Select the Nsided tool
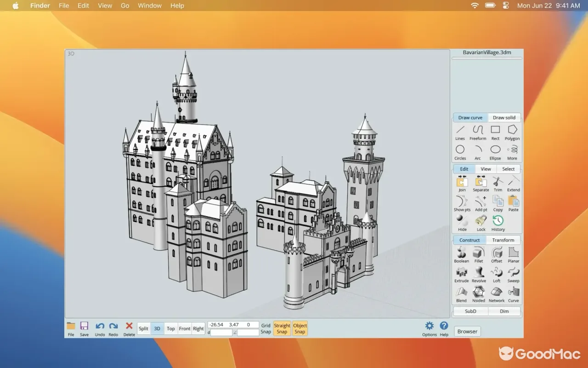The width and height of the screenshot is (588, 368). point(479,295)
